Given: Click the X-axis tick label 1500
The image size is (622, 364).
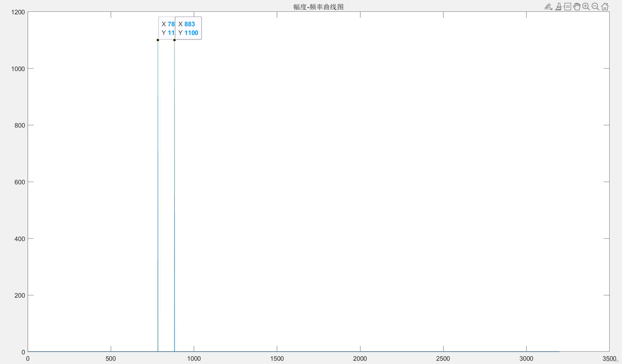Looking at the screenshot, I should (277, 359).
